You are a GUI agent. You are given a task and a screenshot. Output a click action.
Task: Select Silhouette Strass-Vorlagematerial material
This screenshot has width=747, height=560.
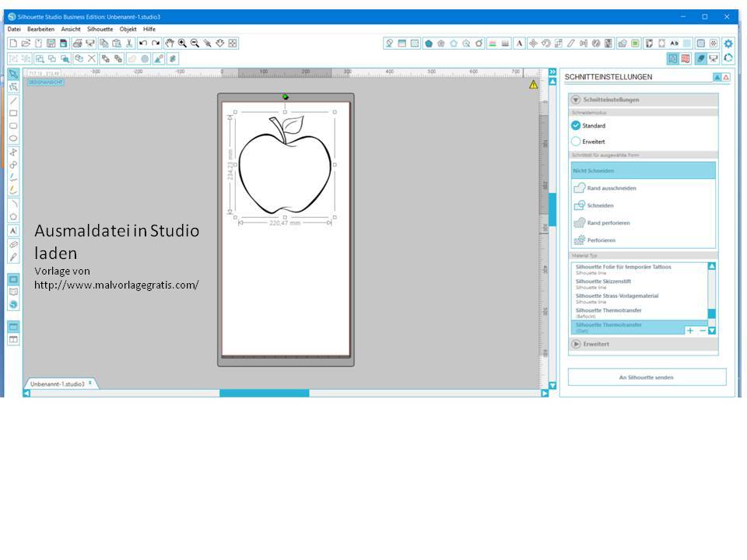click(x=640, y=299)
